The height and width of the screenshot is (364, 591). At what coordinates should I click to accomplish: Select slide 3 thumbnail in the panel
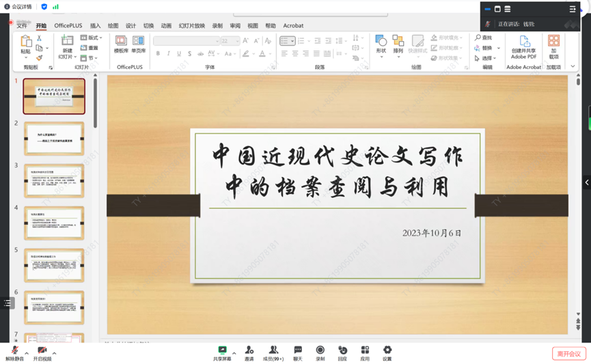pyautogui.click(x=54, y=180)
